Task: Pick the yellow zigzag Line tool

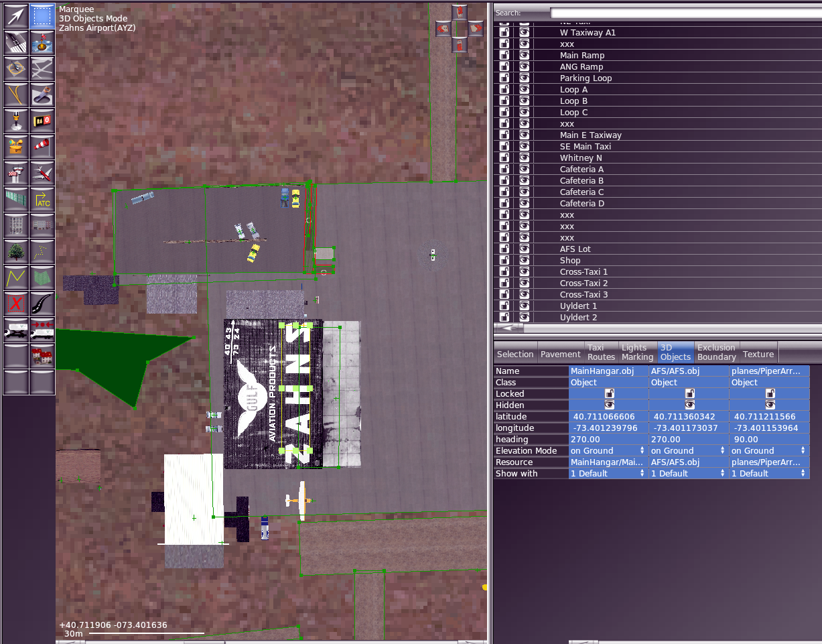Action: coord(16,277)
